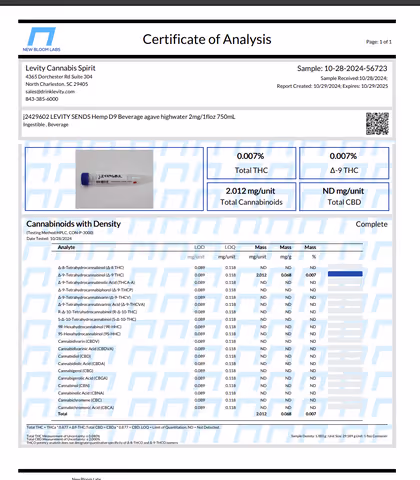Click the Cannabinoids with Density heading
420x480 pixels.
pyautogui.click(x=74, y=224)
